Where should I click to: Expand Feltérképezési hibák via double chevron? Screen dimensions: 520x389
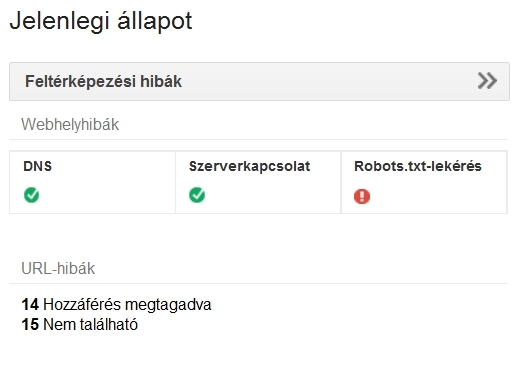coord(487,81)
